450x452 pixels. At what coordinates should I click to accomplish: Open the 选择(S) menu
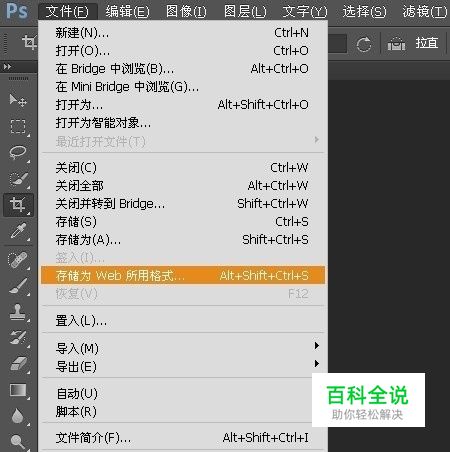(364, 12)
